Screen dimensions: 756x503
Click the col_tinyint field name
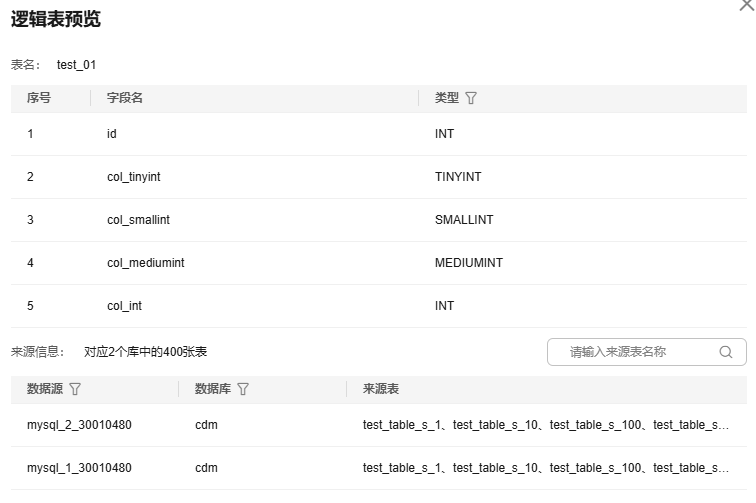(134, 177)
